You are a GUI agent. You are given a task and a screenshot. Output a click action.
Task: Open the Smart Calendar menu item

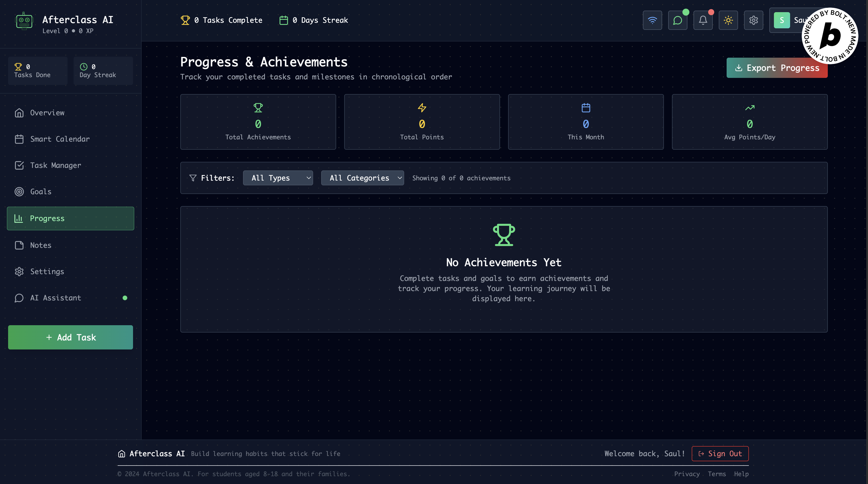(x=60, y=139)
